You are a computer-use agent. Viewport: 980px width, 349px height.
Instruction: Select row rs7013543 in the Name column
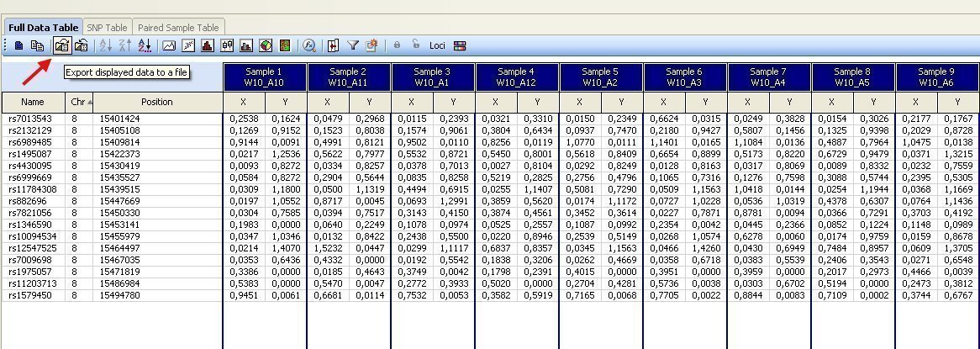pos(30,119)
